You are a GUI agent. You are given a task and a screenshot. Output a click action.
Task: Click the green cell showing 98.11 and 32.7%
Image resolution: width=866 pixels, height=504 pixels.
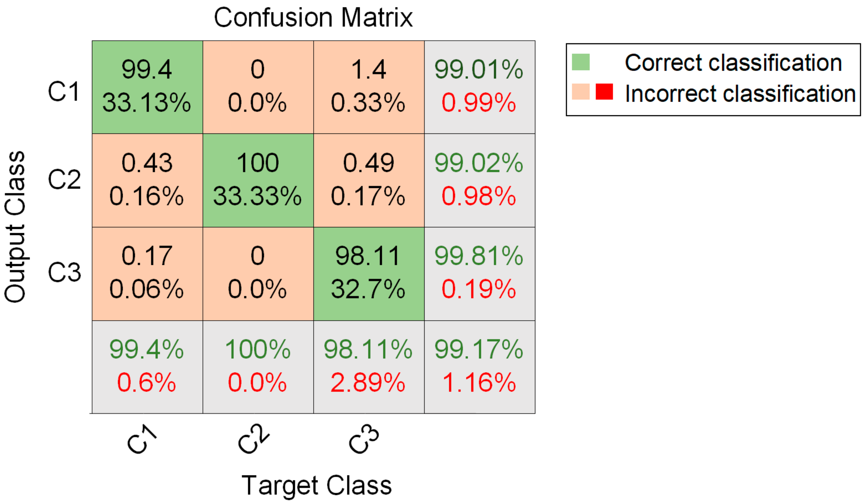pos(369,274)
